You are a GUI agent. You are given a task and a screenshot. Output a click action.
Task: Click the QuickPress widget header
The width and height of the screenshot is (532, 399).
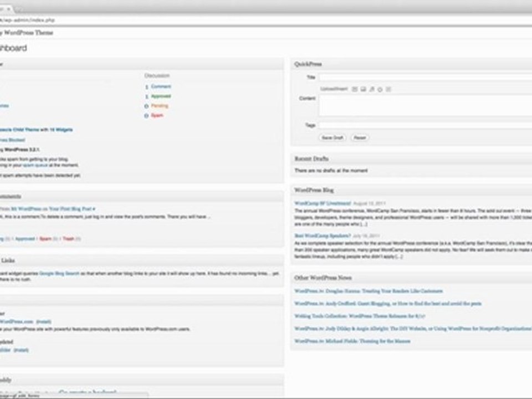coord(411,64)
